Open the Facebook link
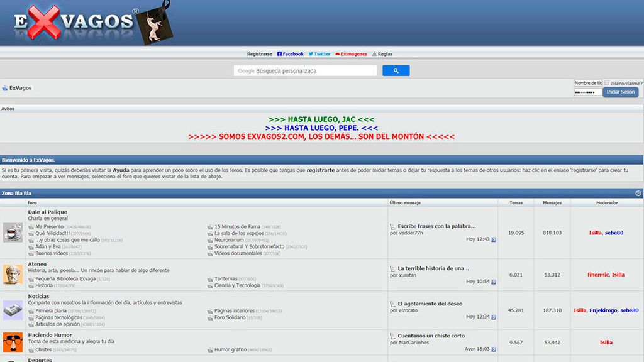The width and height of the screenshot is (644, 362). point(290,54)
